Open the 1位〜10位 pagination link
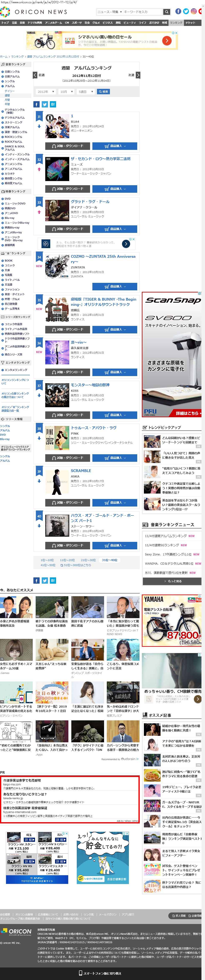205x980 pixels. coord(47,560)
